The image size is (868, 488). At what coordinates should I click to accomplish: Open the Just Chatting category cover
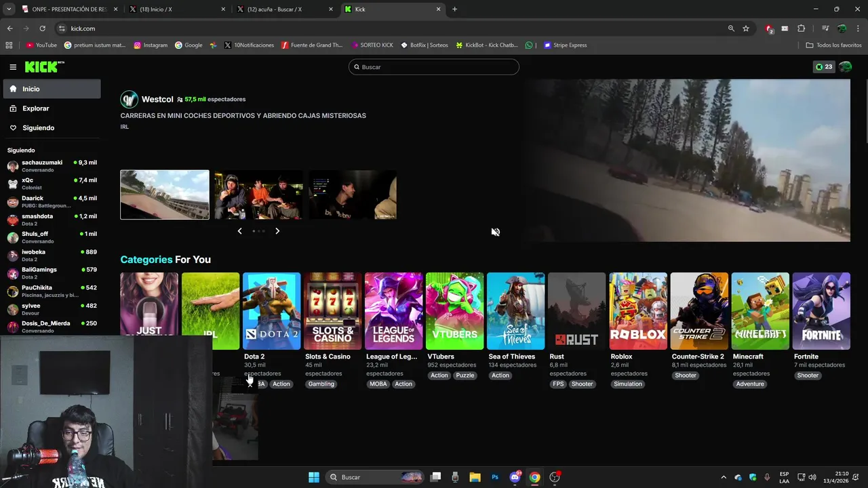(x=149, y=304)
